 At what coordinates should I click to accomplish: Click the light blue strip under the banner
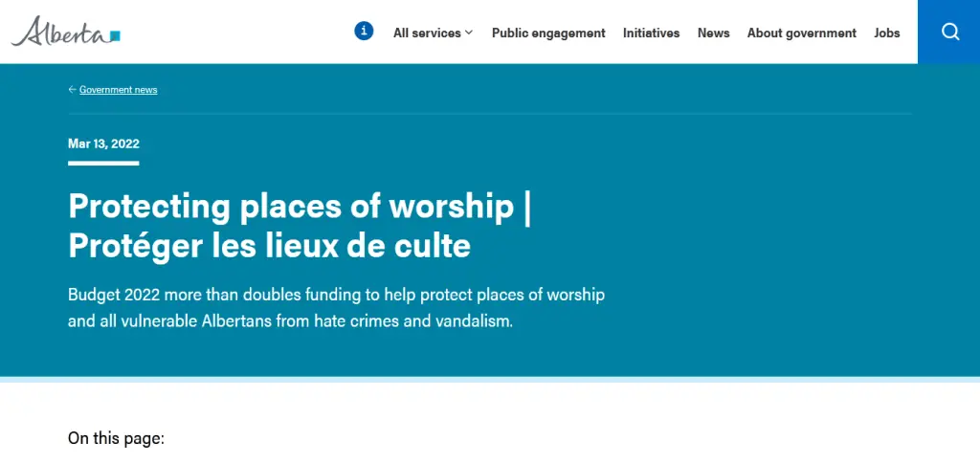[x=490, y=379]
